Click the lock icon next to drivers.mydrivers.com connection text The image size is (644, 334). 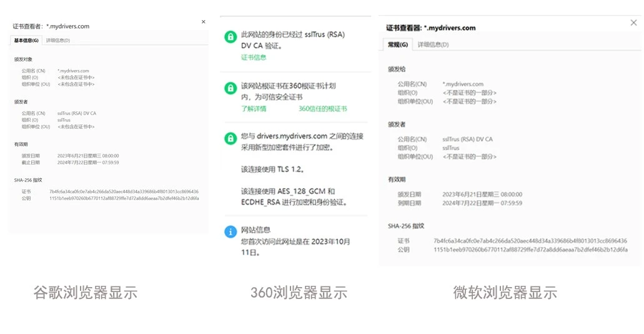230,138
